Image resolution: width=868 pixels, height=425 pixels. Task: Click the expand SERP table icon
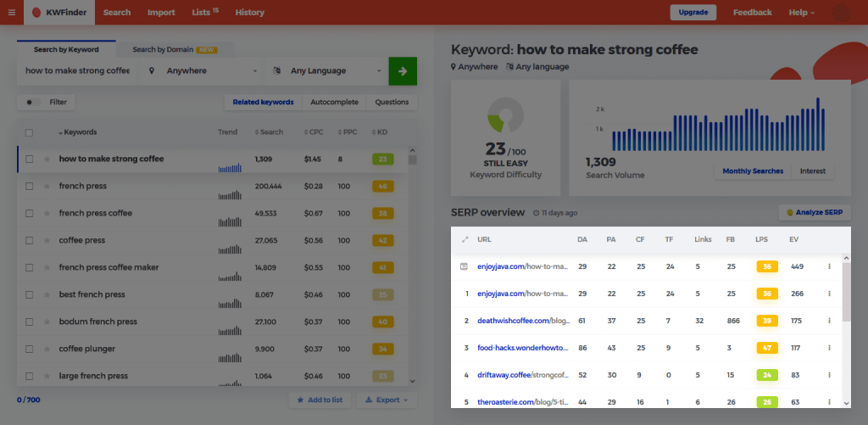coord(464,240)
